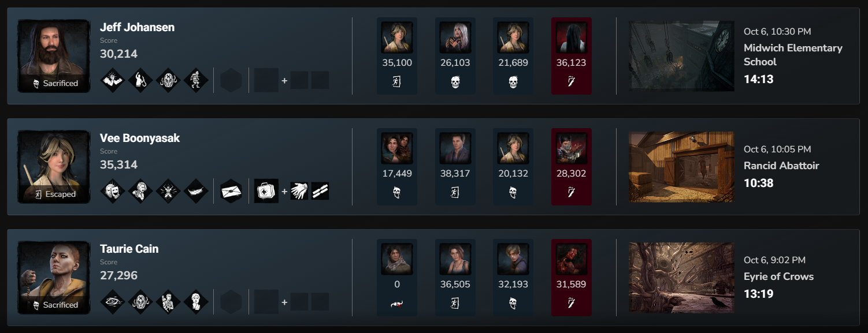Click the escaped icon under score 35,100
The image size is (868, 333).
[x=397, y=82]
